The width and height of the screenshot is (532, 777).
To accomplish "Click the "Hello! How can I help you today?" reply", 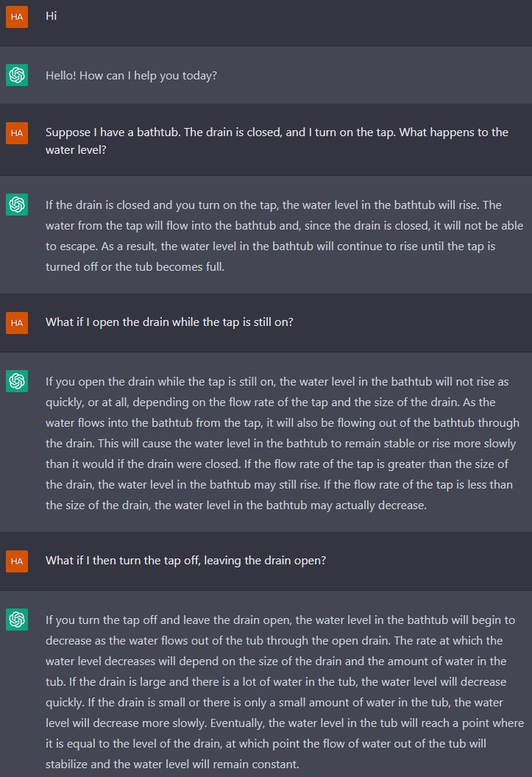I will 131,75.
